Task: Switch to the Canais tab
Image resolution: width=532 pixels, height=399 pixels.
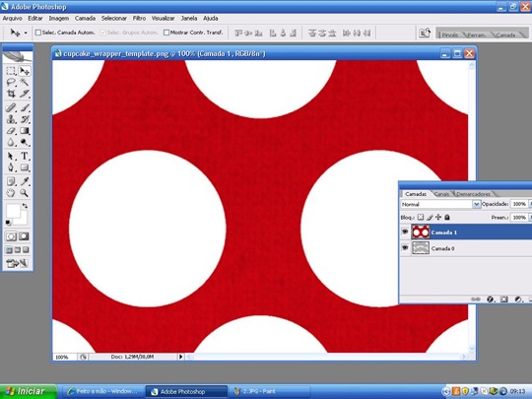Action: pyautogui.click(x=441, y=194)
